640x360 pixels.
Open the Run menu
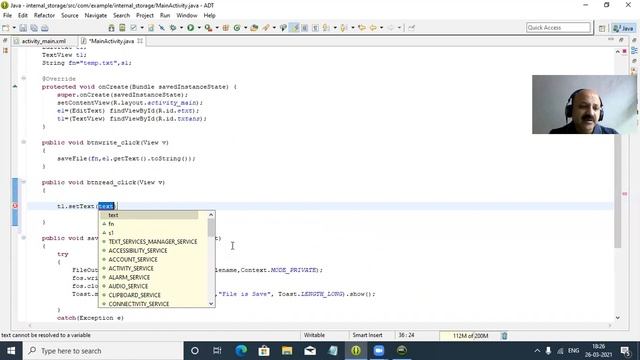click(x=165, y=16)
